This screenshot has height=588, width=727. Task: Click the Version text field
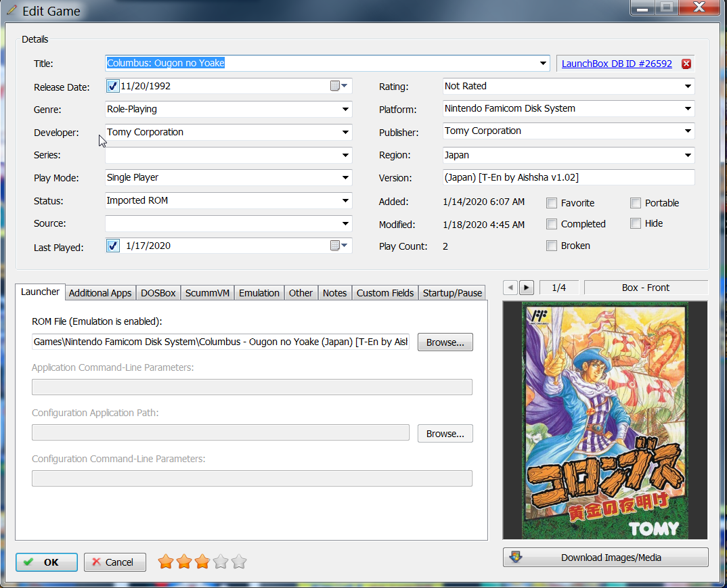click(x=569, y=177)
